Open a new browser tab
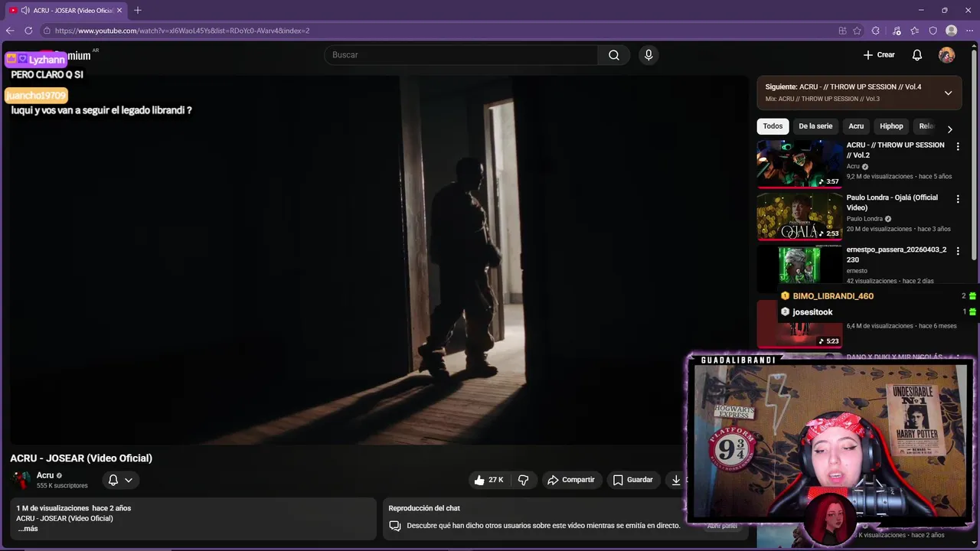980x551 pixels. tap(138, 10)
